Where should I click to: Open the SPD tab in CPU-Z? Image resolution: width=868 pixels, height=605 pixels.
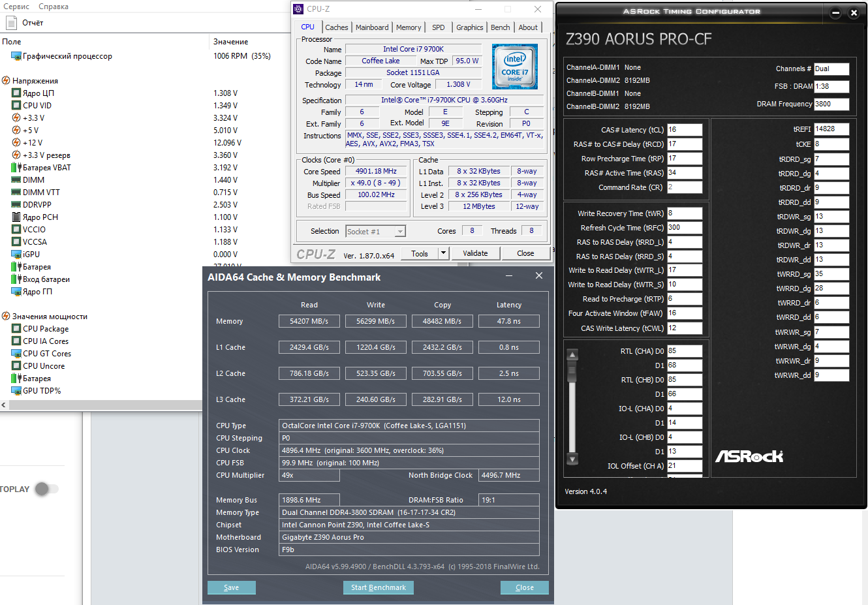point(439,27)
